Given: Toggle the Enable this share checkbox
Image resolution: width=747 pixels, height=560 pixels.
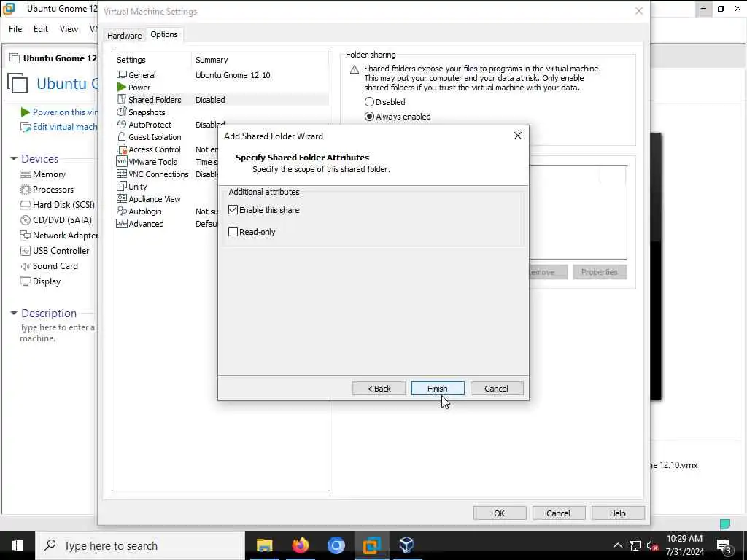Looking at the screenshot, I should [x=233, y=210].
